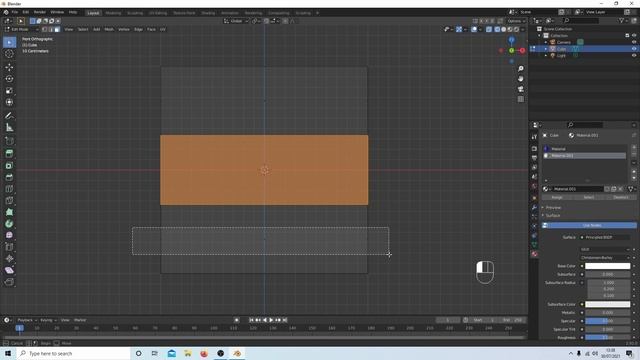The image size is (640, 360).
Task: Switch to rendered viewport shading
Action: click(x=516, y=29)
